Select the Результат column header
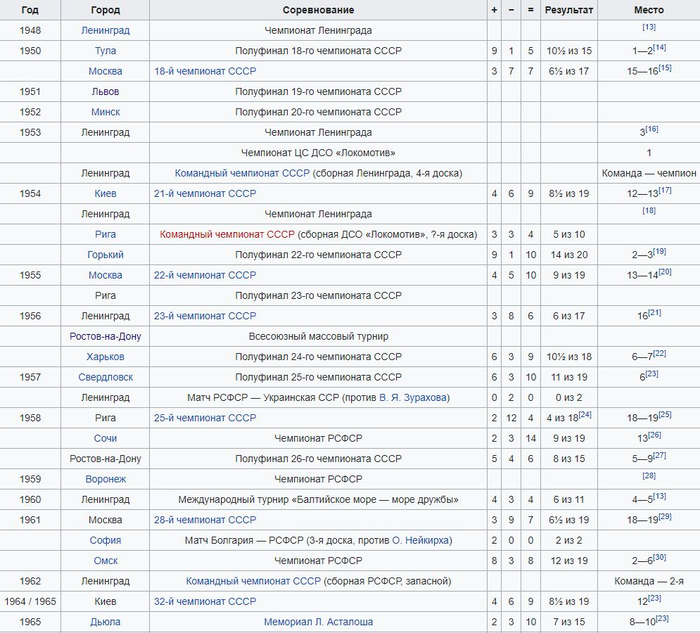Screen dimensions: 700x633 point(569,10)
